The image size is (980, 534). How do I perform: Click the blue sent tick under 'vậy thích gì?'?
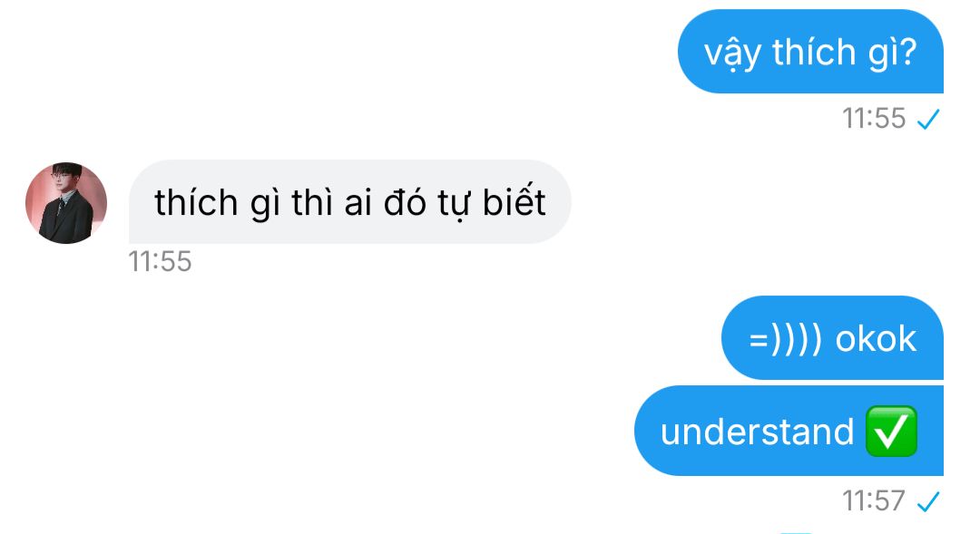pyautogui.click(x=928, y=119)
